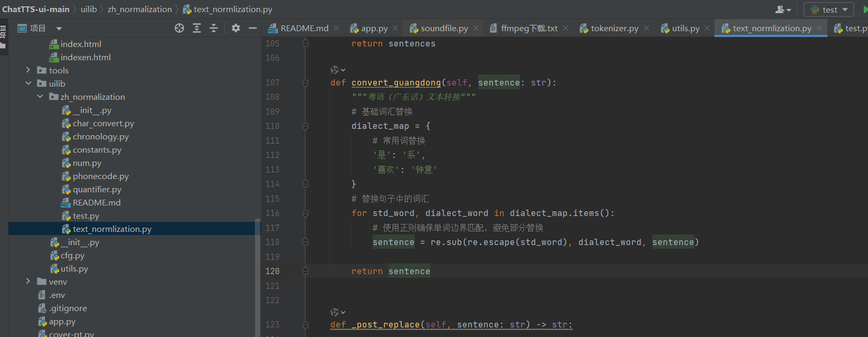Close the README.md tab

[336, 28]
